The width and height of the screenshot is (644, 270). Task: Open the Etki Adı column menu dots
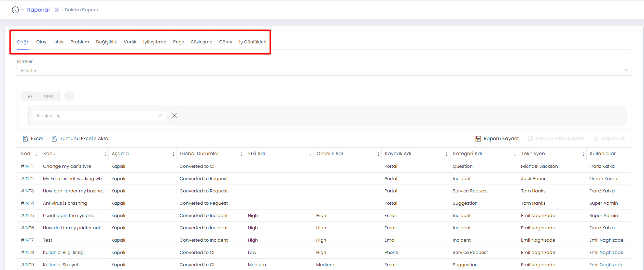pos(310,154)
